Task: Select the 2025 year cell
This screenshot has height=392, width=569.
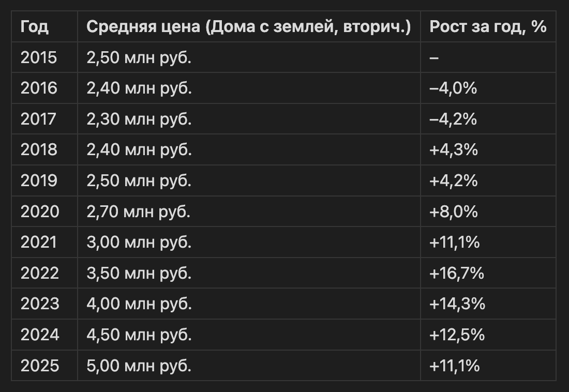Action: point(40,366)
